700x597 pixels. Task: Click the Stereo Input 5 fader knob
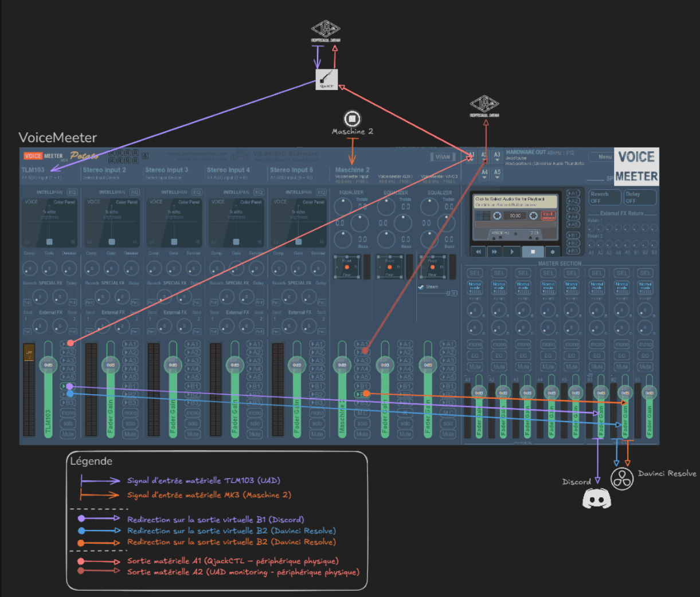(297, 365)
